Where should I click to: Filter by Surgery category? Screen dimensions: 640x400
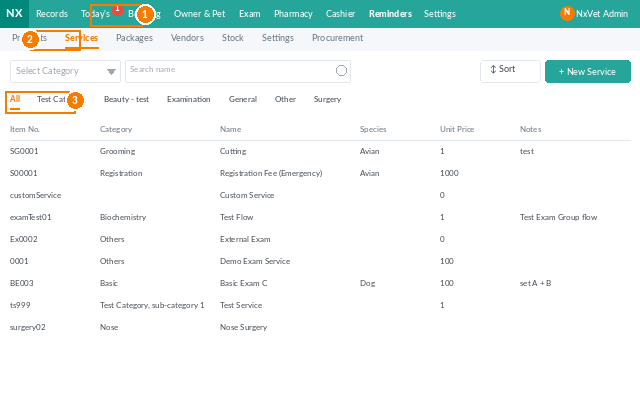click(327, 99)
